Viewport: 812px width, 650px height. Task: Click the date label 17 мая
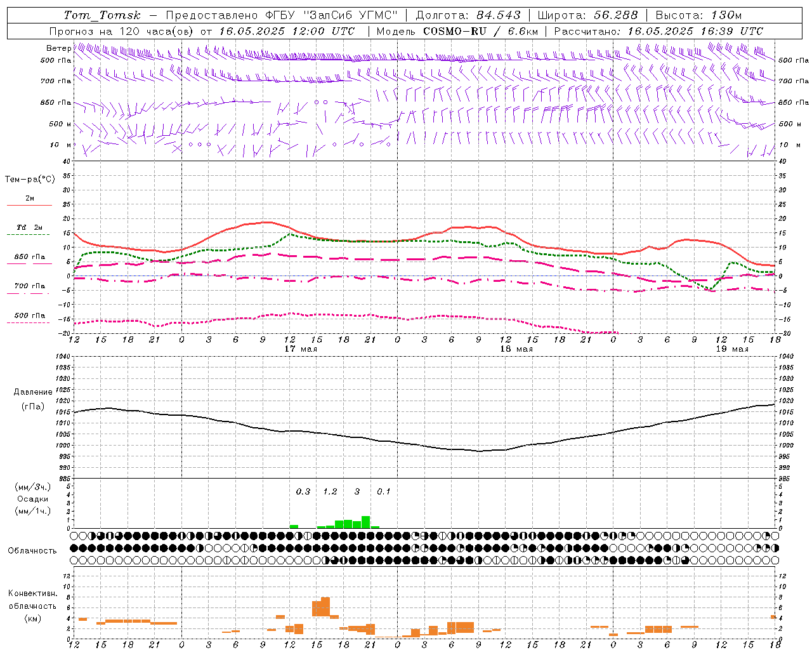click(301, 349)
